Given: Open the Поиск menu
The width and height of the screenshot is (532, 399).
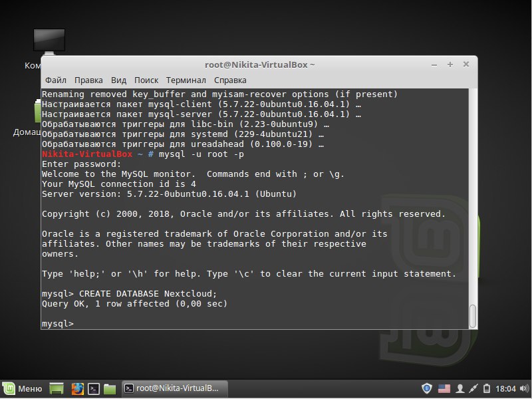Looking at the screenshot, I should 146,80.
